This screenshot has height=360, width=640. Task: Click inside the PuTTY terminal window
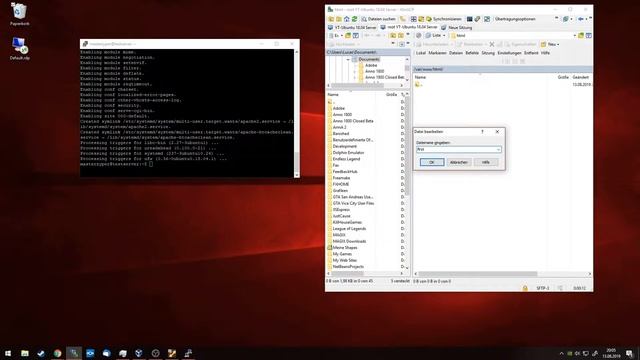187,113
